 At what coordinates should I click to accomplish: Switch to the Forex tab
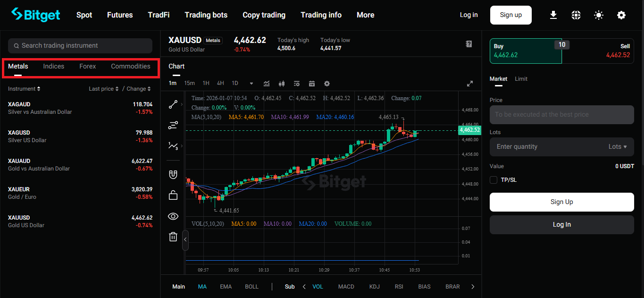click(87, 67)
